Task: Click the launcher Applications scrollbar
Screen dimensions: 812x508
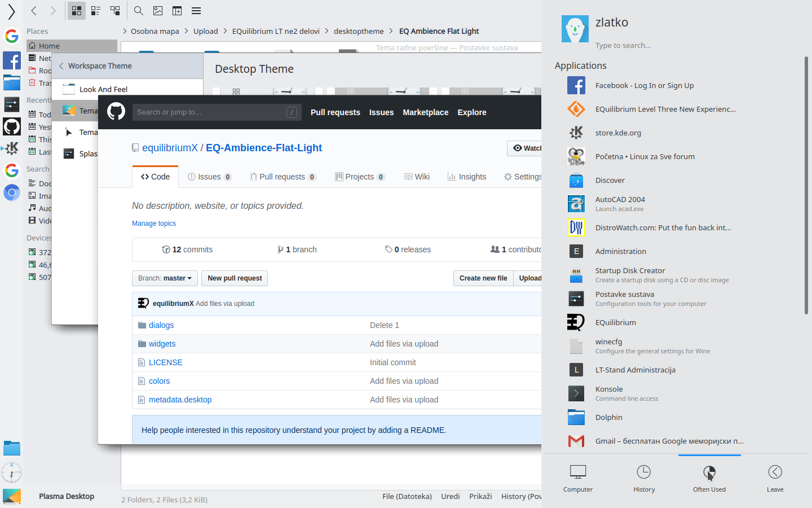Action: click(806, 186)
